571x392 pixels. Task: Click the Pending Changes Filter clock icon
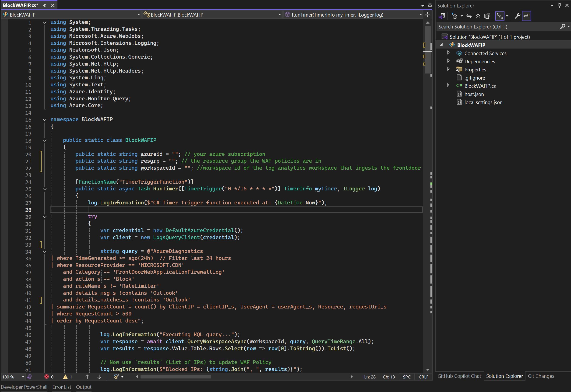(x=455, y=16)
